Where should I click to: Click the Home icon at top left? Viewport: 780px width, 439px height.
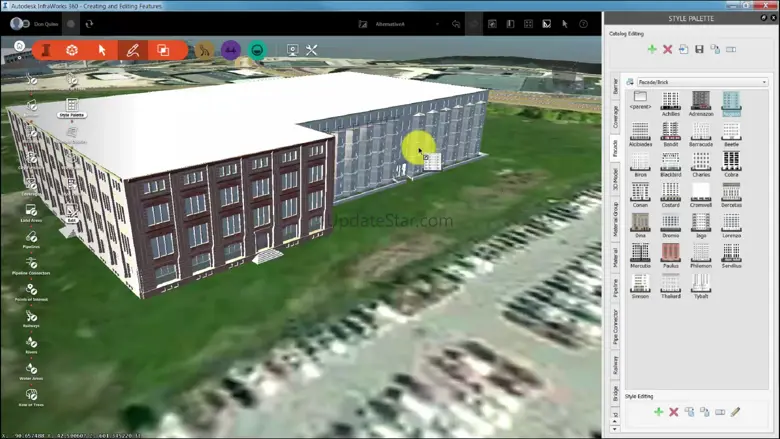(x=19, y=46)
